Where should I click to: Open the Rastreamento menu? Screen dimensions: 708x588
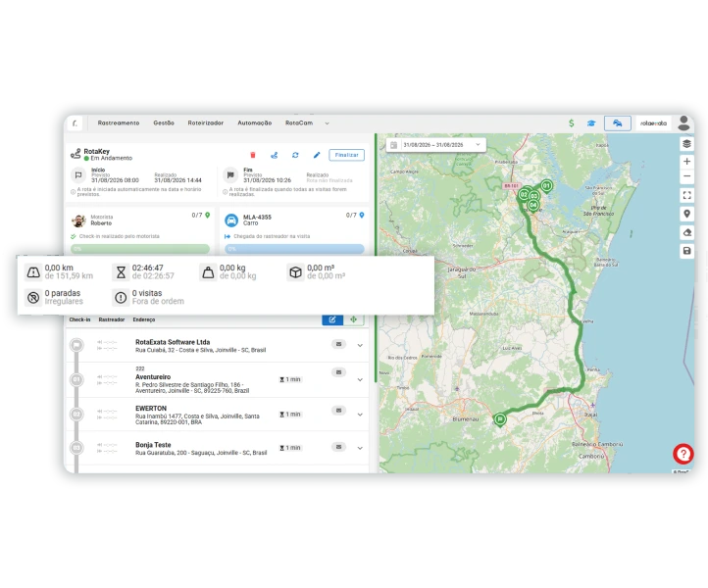[119, 122]
